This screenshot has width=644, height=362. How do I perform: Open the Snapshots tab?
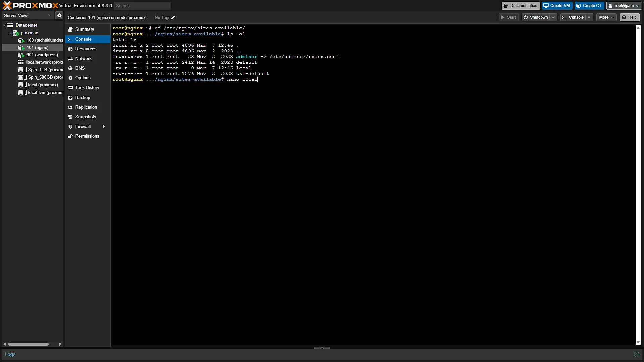click(88, 117)
